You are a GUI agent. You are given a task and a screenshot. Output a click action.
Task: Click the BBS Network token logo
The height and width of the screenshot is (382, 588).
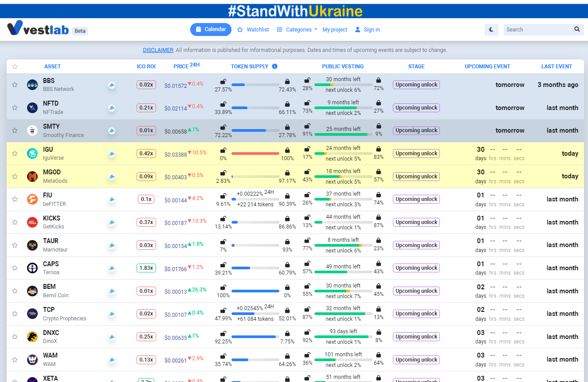(32, 85)
